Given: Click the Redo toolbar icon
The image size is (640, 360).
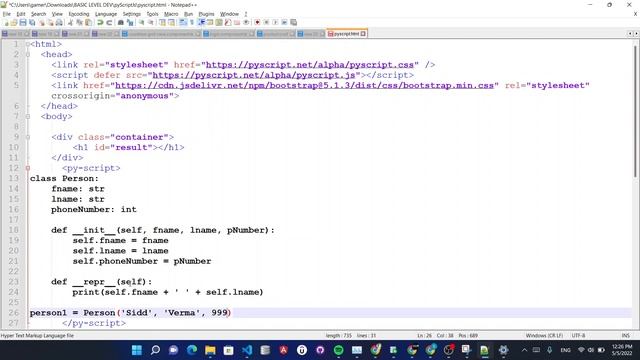Looking at the screenshot, I should pos(109,22).
